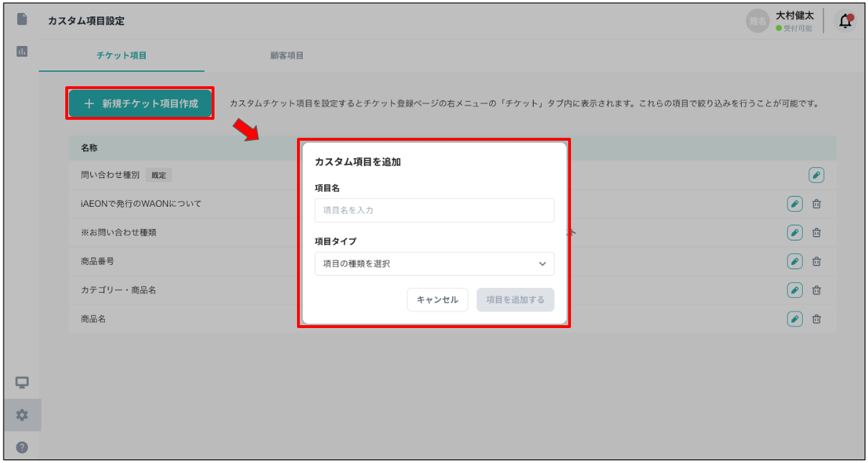Viewport: 868px width, 463px height.
Task: Focus the 項目名 input field
Action: click(434, 210)
